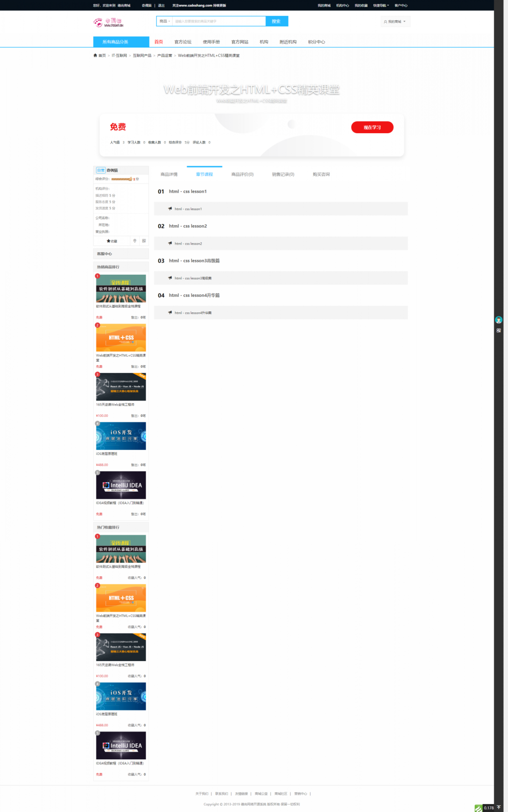Image resolution: width=508 pixels, height=812 pixels.
Task: Click the star 收藏 favorite button
Action: 112,241
